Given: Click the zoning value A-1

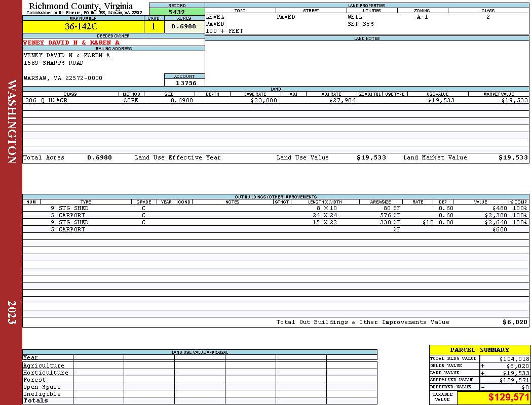Looking at the screenshot, I should point(423,17).
